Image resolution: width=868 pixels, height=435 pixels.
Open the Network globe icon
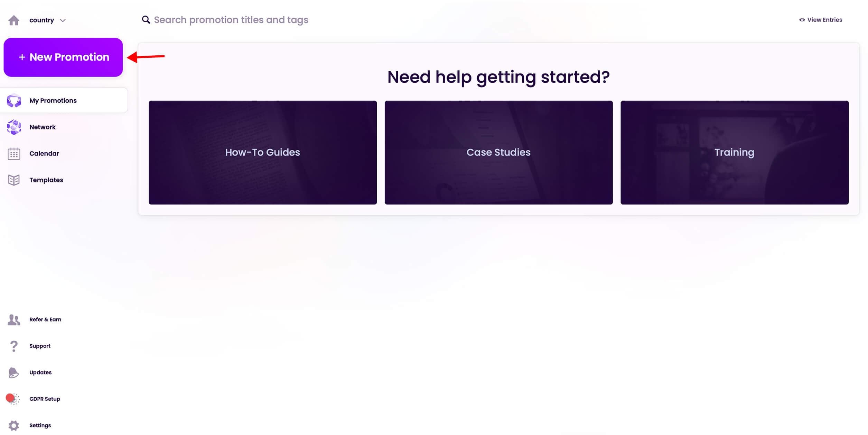(14, 127)
